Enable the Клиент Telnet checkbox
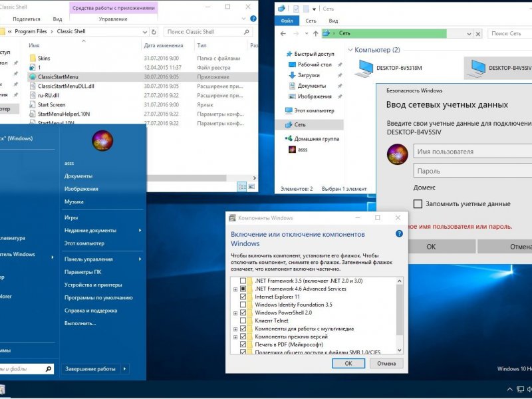 [x=243, y=321]
